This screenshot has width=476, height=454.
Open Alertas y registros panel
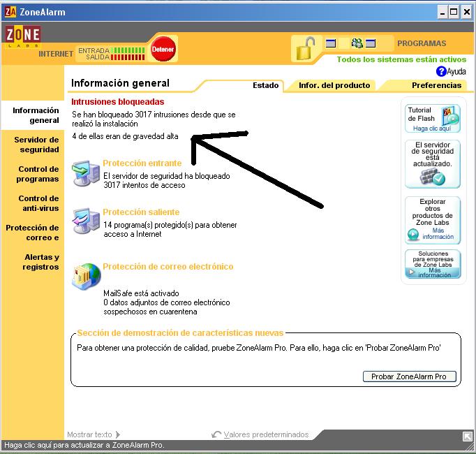pos(40,262)
